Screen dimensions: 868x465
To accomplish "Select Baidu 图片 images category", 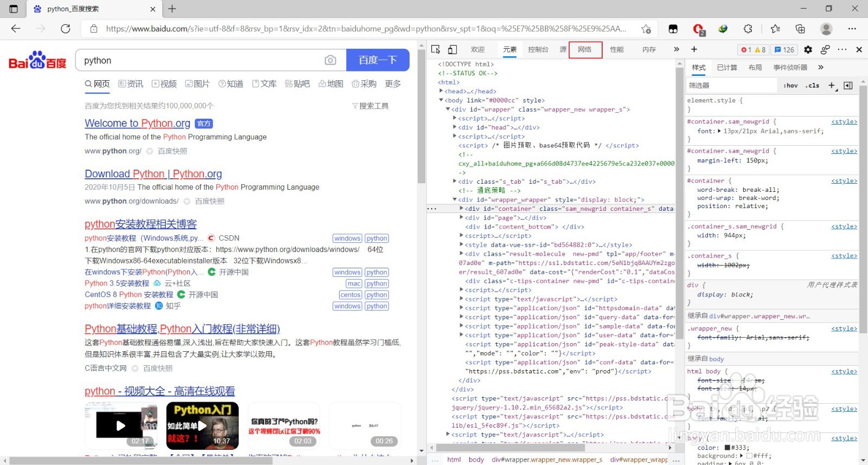I will [197, 83].
